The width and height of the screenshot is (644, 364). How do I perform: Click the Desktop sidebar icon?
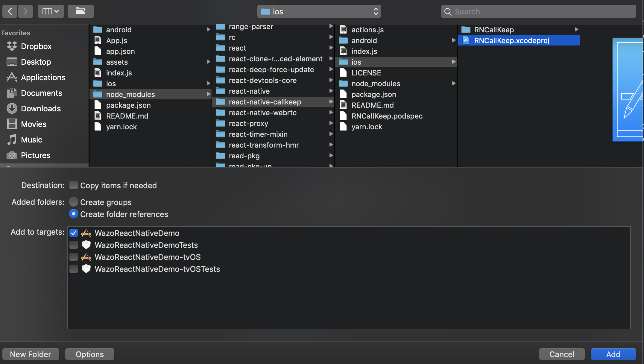[11, 62]
